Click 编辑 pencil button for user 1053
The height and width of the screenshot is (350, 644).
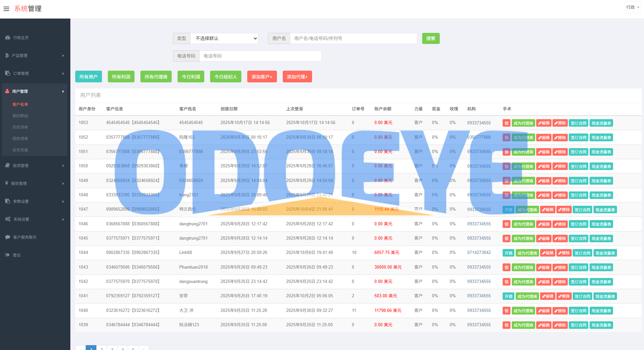click(x=544, y=123)
